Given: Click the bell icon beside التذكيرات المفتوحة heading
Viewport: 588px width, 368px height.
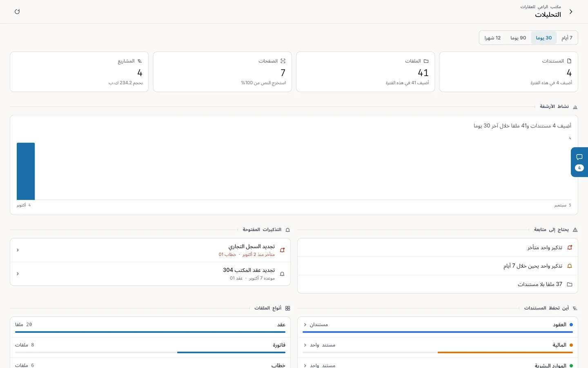Looking at the screenshot, I should 287,230.
